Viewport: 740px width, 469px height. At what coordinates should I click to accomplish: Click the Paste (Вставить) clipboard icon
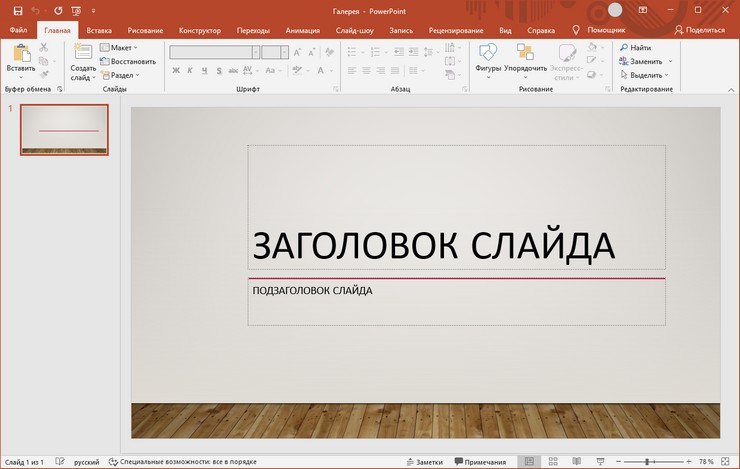(20, 53)
